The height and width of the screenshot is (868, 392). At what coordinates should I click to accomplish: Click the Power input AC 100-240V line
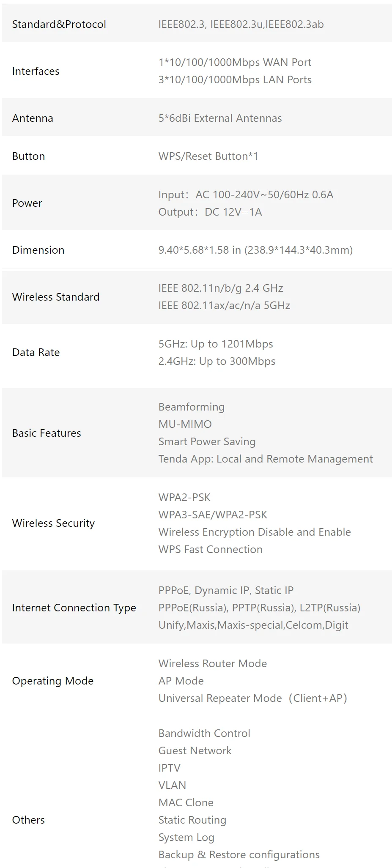click(x=246, y=195)
